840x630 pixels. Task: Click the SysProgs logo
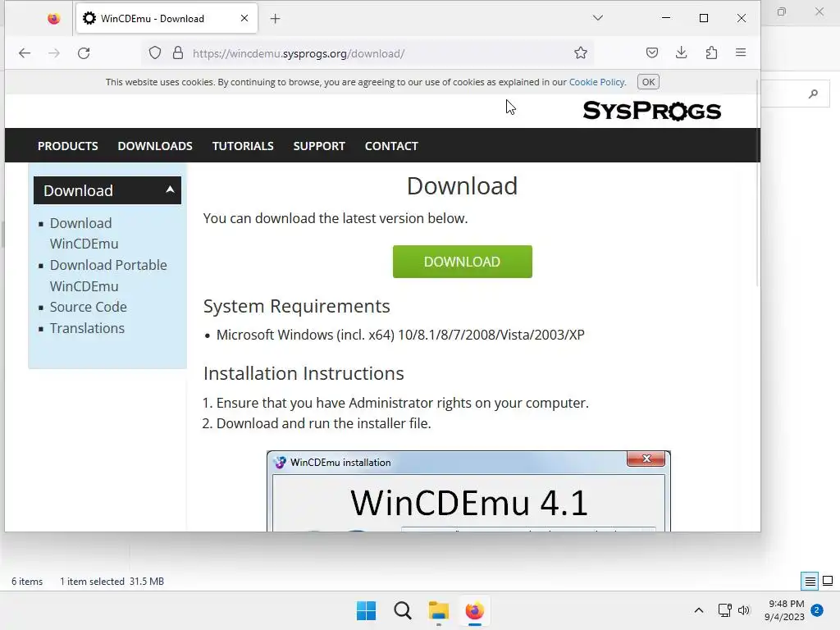pyautogui.click(x=652, y=111)
